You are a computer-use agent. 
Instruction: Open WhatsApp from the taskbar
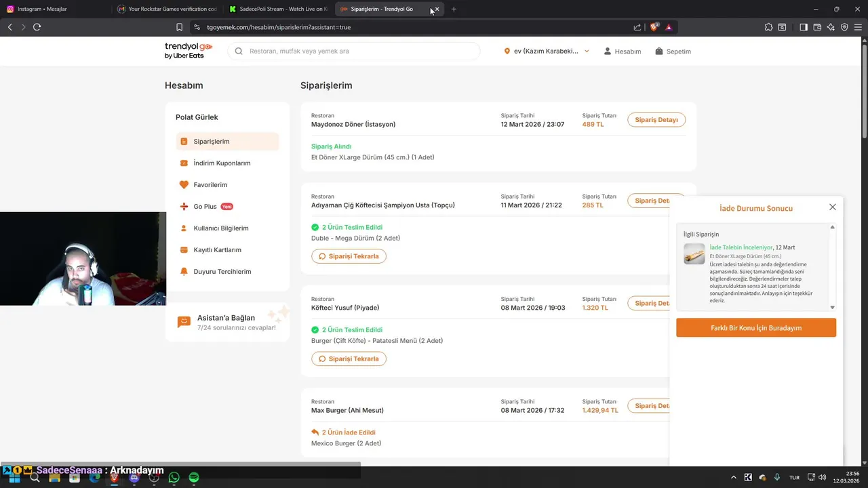174,478
